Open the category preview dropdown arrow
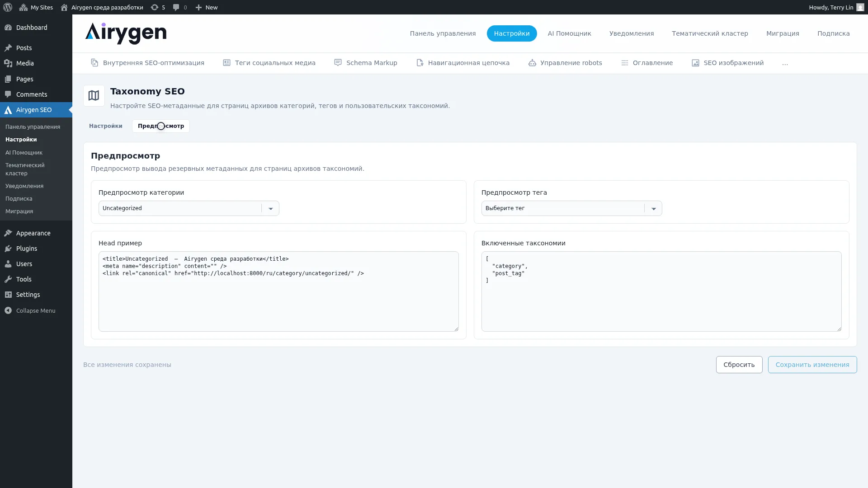The height and width of the screenshot is (488, 868). click(x=271, y=208)
